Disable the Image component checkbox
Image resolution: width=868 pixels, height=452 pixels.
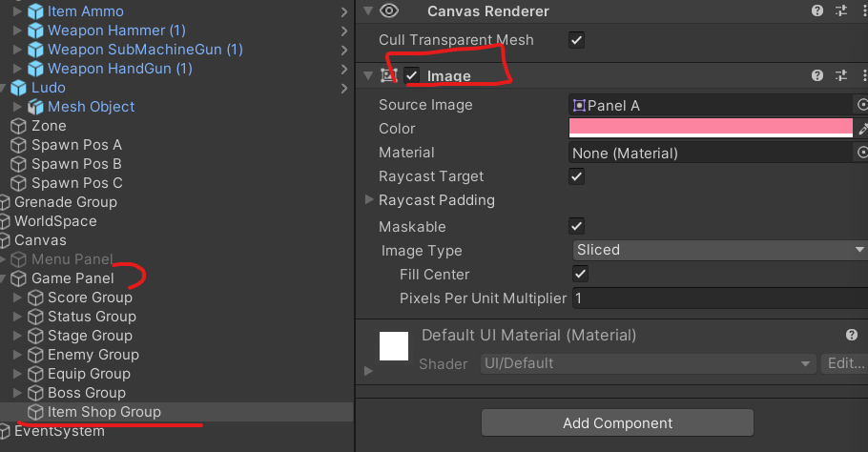[412, 75]
